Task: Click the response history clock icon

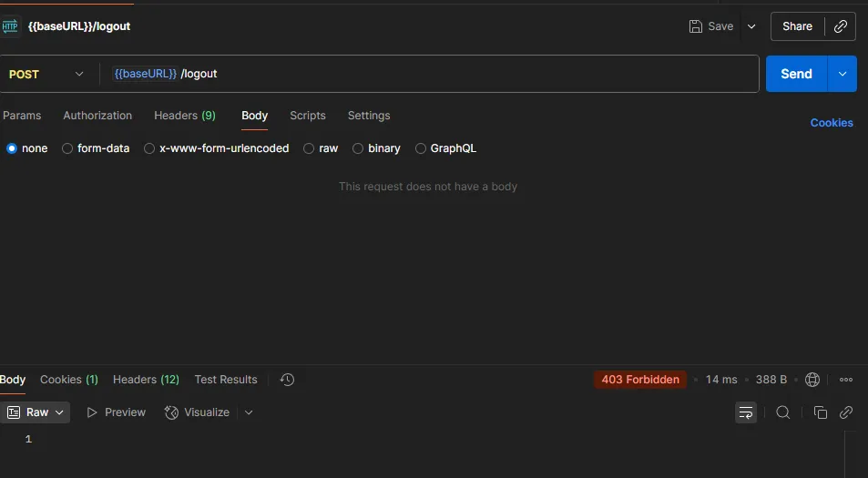Action: 287,380
